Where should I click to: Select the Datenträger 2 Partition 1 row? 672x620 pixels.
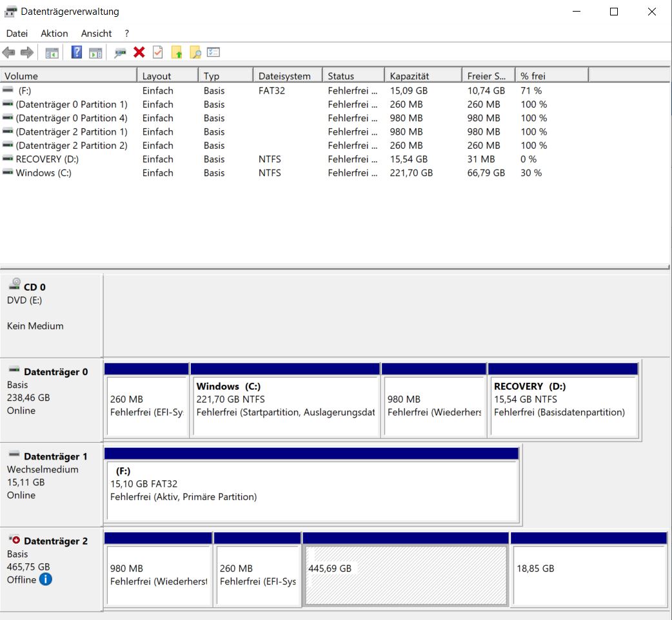pyautogui.click(x=294, y=132)
